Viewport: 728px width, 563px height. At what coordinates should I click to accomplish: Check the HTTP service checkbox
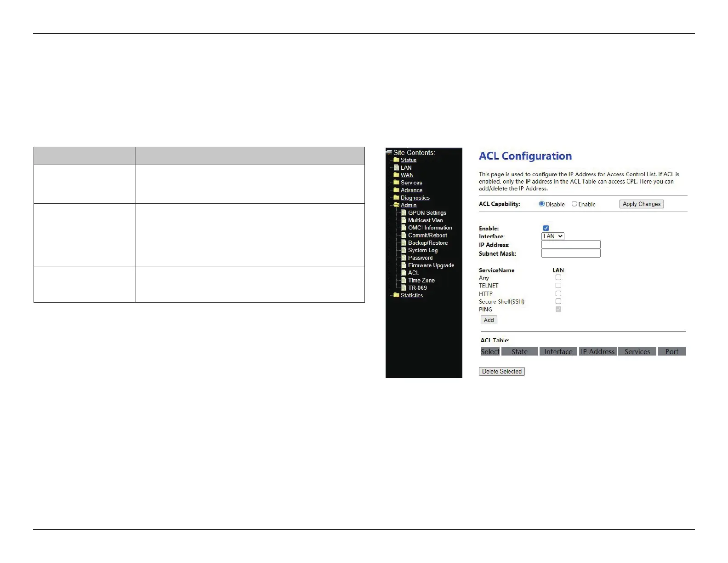pyautogui.click(x=558, y=293)
